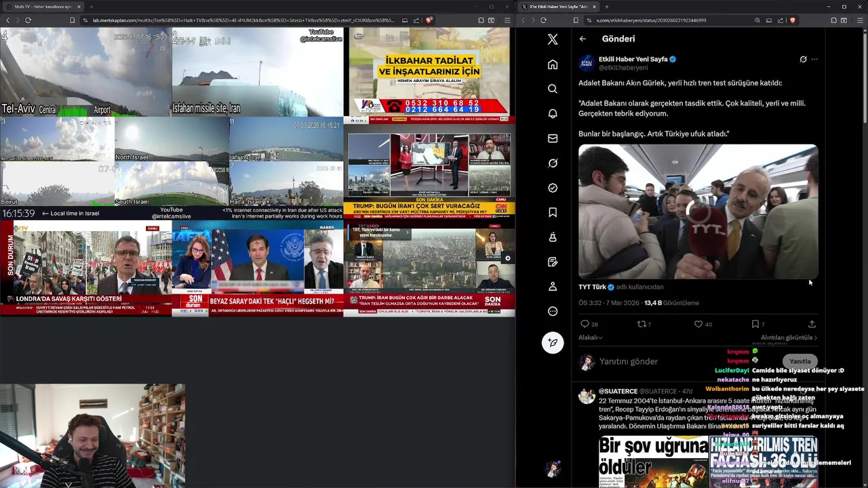
Task: Close the X'te Etkili Haber tab
Action: click(595, 6)
